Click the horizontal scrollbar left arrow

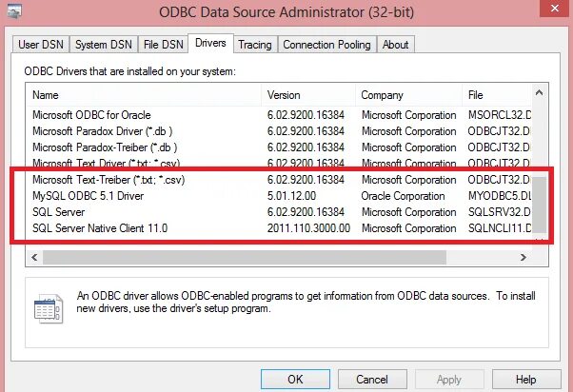pos(34,257)
